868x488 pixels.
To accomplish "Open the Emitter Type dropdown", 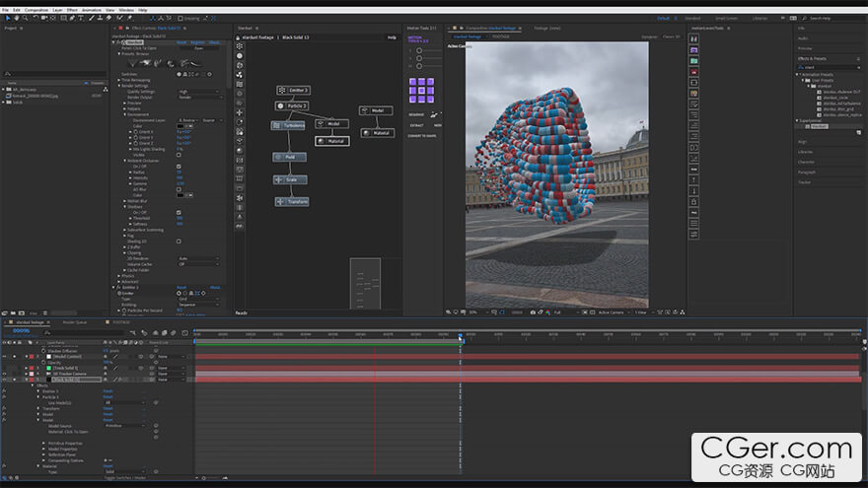I will (198, 299).
